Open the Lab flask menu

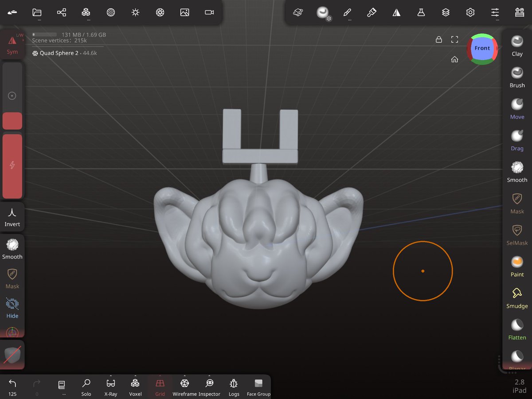(x=421, y=12)
